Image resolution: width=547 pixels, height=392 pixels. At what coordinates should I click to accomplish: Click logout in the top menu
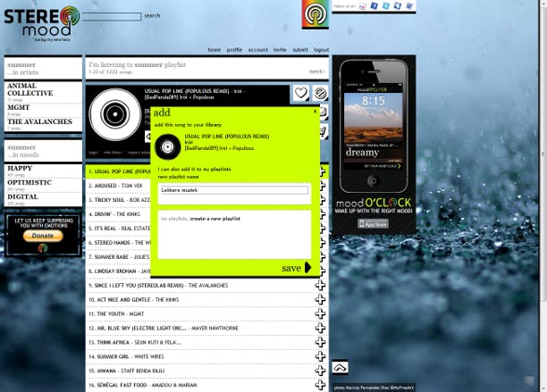click(x=321, y=50)
